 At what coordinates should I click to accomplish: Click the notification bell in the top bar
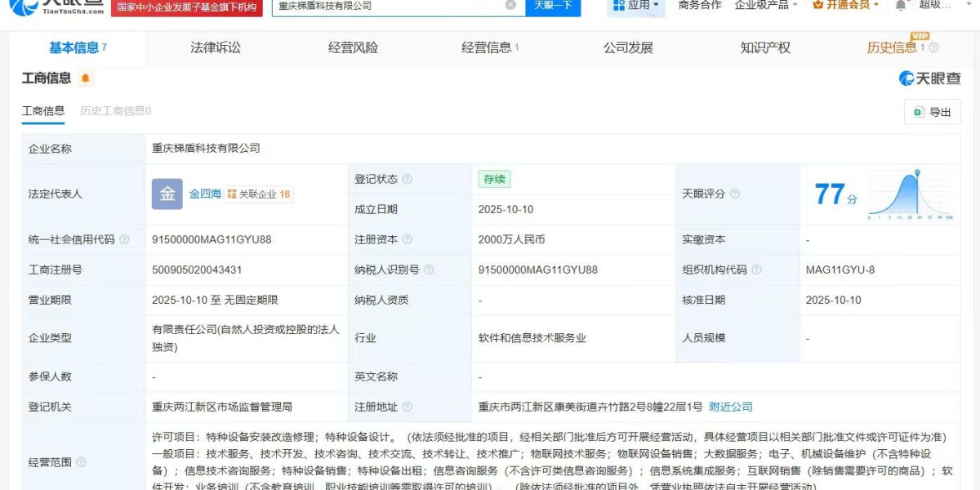click(x=900, y=5)
